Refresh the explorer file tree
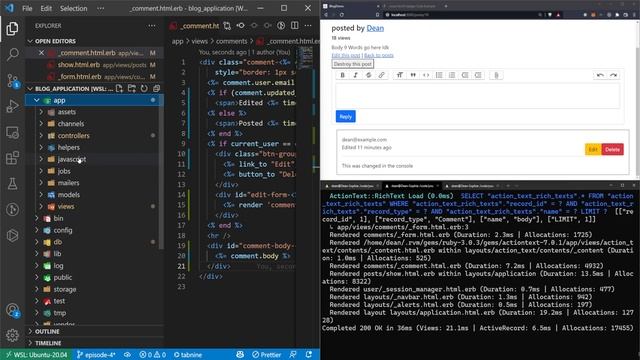 pyautogui.click(x=144, y=89)
